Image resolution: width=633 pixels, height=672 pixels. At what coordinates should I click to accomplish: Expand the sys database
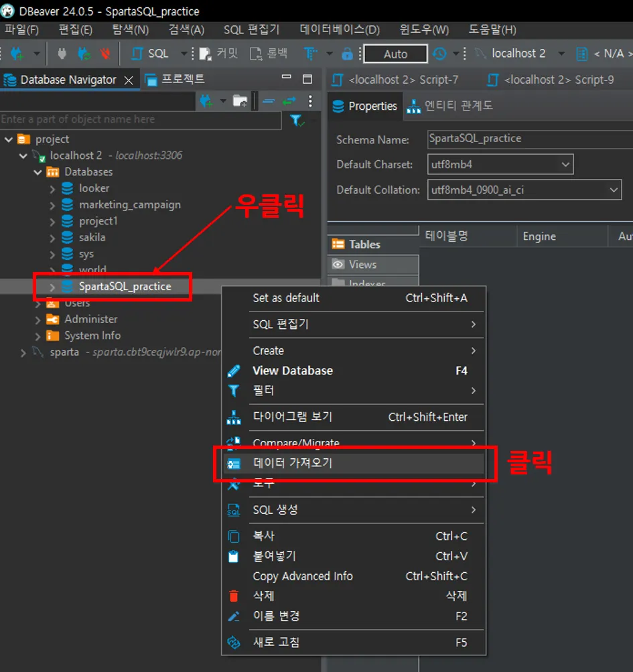(52, 255)
